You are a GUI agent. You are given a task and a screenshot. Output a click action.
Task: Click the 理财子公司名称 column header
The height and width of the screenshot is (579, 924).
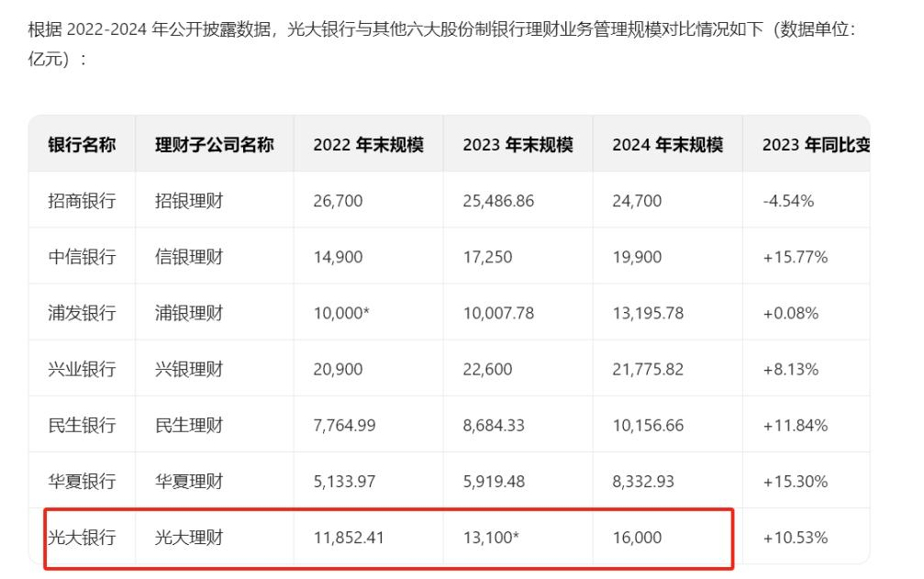point(214,145)
